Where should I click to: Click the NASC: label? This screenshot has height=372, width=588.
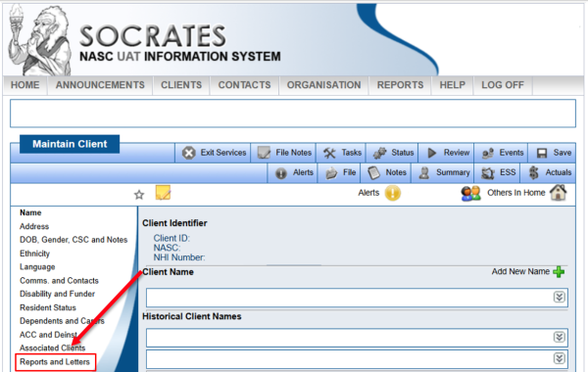[x=167, y=248]
